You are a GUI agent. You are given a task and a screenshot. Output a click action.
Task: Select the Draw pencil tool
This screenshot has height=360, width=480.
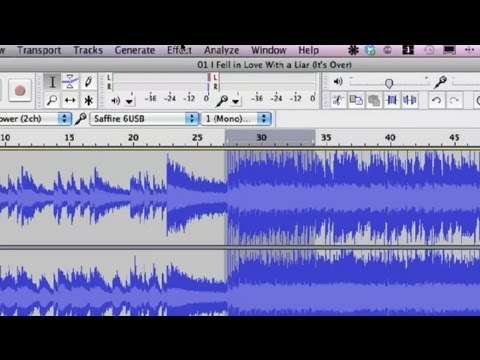(x=88, y=82)
